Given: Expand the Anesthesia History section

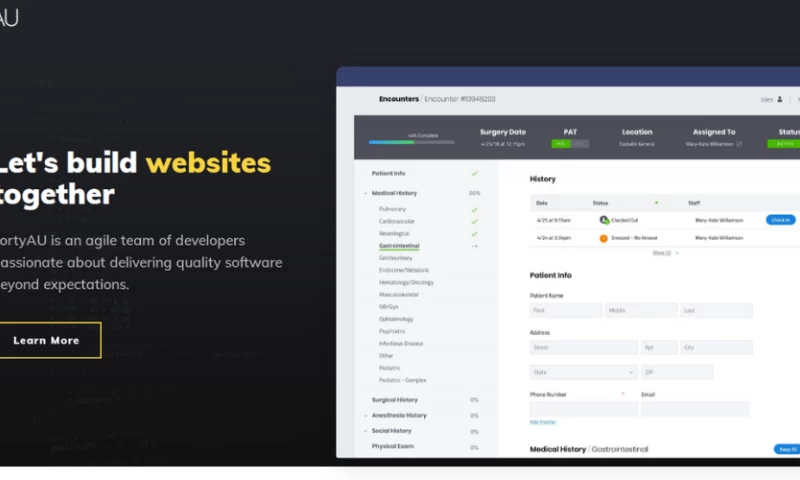Looking at the screenshot, I should coord(366,415).
